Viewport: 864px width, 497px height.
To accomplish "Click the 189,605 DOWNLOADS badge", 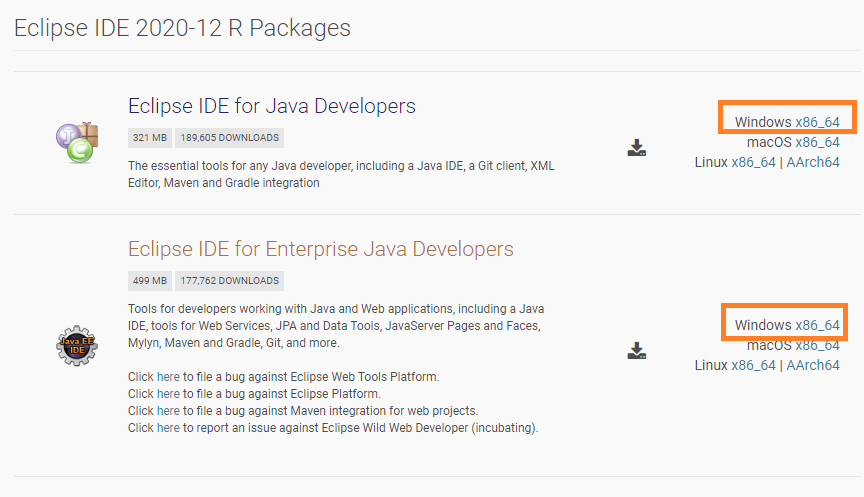I will click(229, 138).
